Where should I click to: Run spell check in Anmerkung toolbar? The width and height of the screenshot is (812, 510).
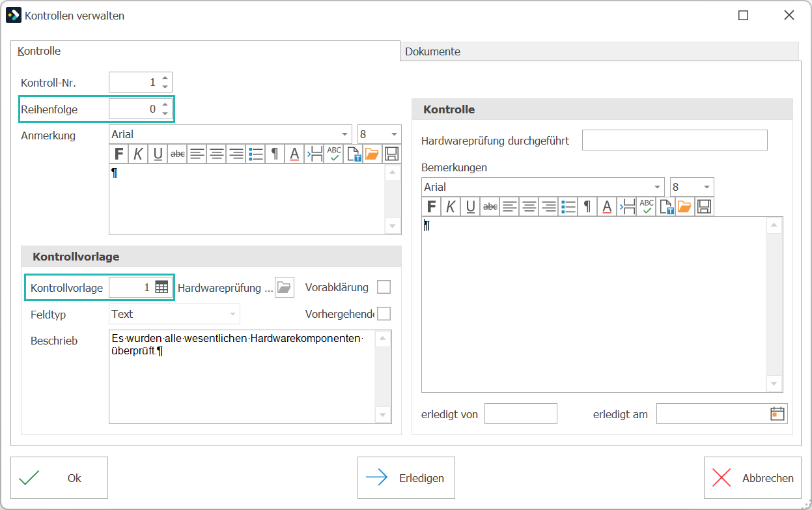point(333,154)
